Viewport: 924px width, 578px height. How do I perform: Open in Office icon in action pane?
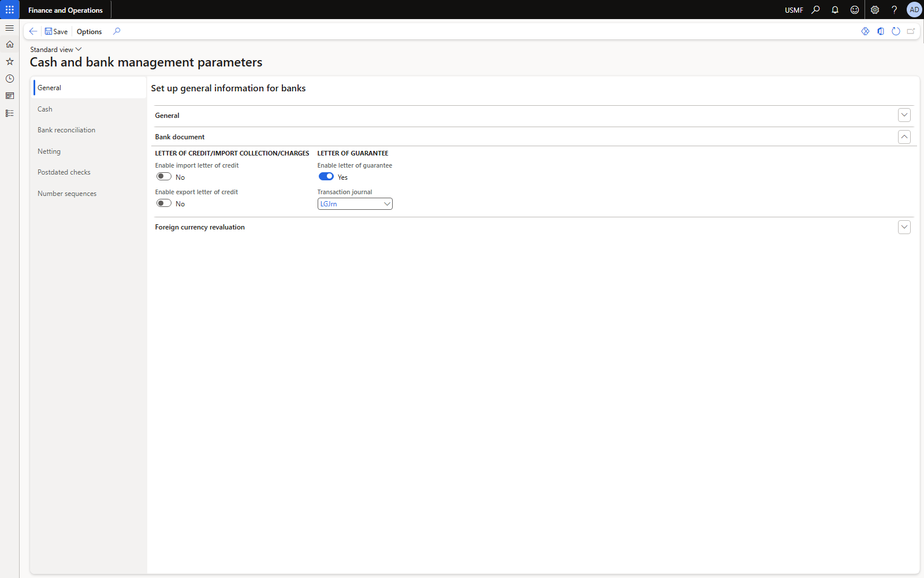[881, 31]
